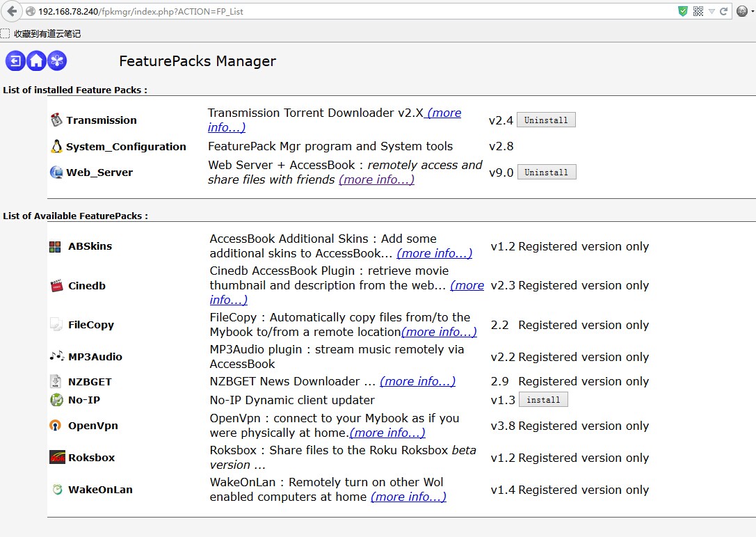Uninstall the Transmission feature pack
The image size is (756, 537).
(546, 120)
